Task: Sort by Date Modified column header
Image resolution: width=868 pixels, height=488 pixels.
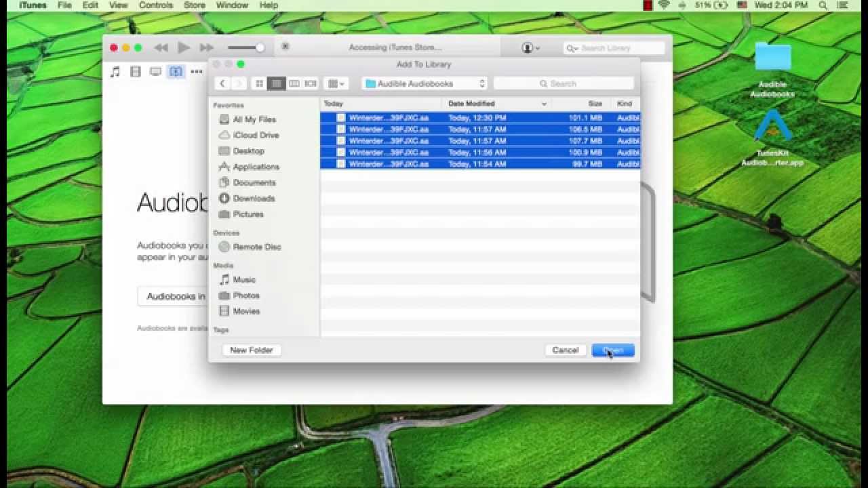Action: tap(496, 104)
